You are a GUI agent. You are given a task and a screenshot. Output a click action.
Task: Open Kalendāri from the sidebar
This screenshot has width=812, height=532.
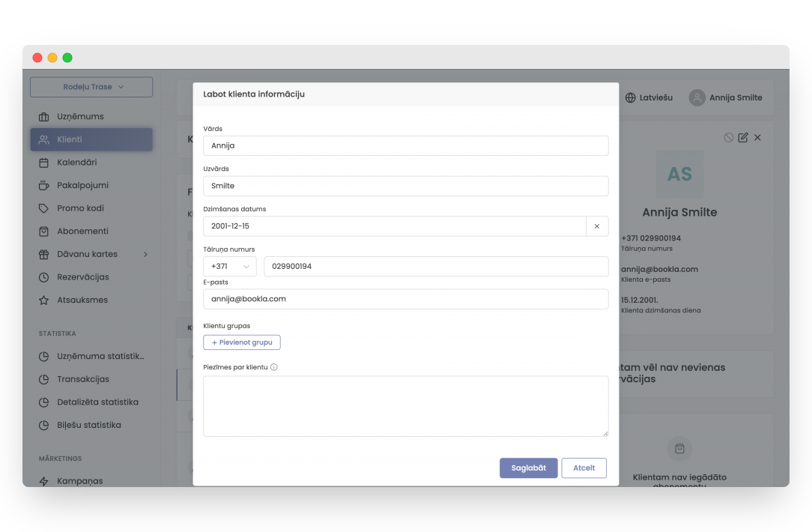click(76, 163)
